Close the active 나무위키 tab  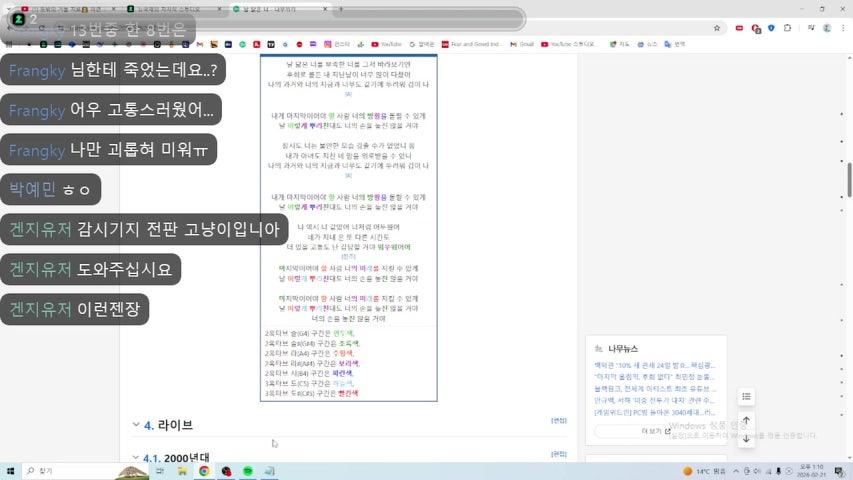tap(325, 9)
